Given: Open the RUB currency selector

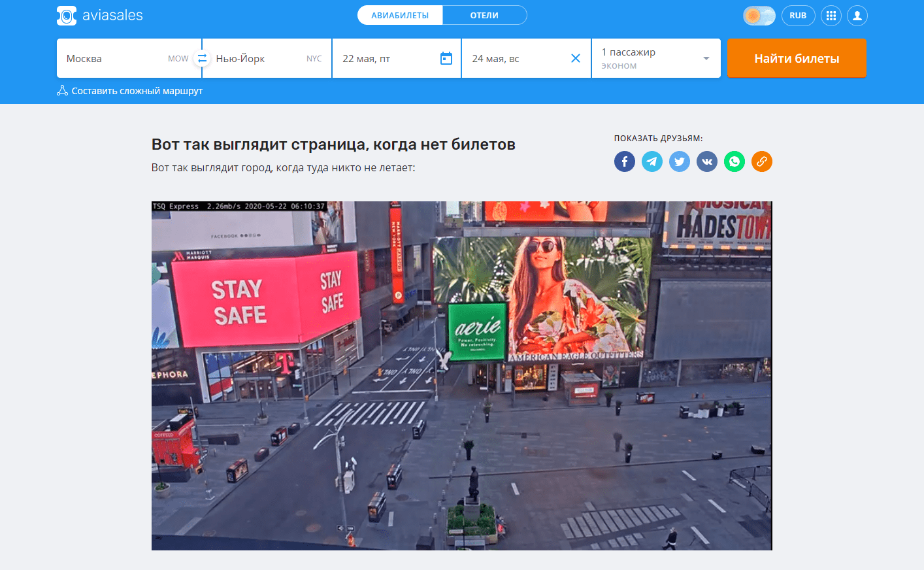Looking at the screenshot, I should pos(798,16).
